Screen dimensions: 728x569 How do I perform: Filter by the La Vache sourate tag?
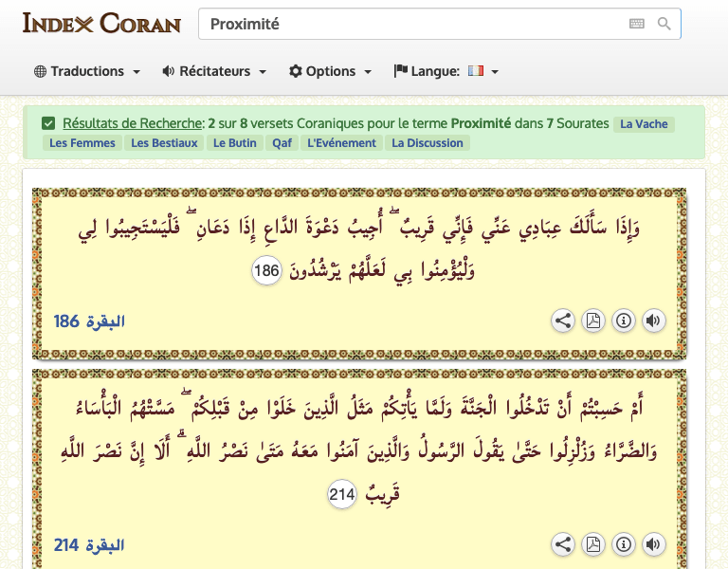[644, 124]
